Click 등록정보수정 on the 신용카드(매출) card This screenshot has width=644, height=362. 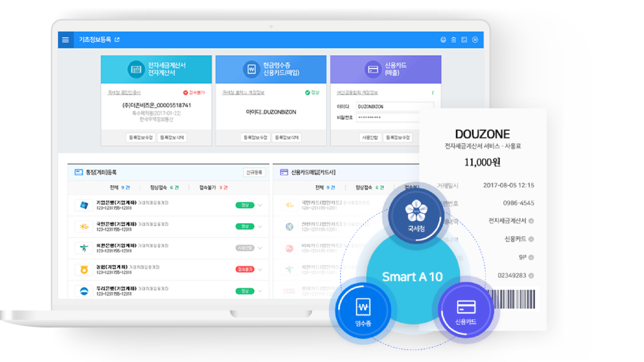click(x=398, y=137)
